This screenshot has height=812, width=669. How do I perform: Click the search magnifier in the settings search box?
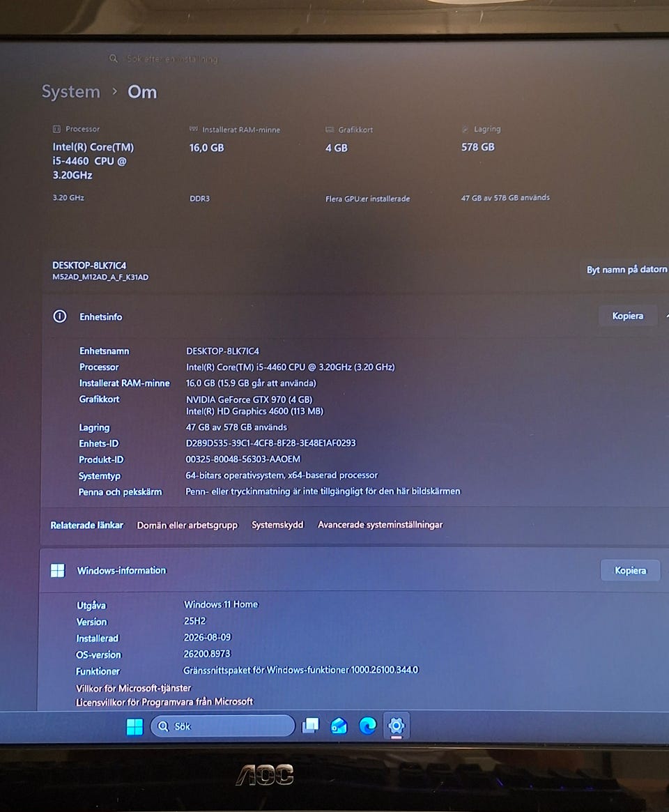(114, 59)
